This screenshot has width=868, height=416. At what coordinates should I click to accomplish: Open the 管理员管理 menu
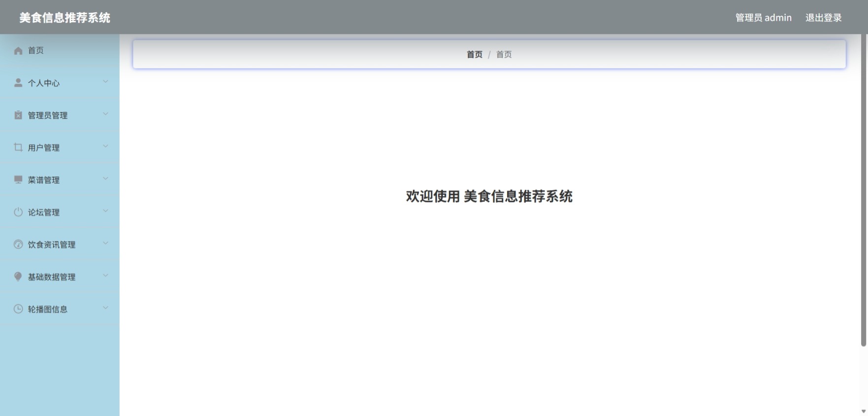click(x=60, y=115)
